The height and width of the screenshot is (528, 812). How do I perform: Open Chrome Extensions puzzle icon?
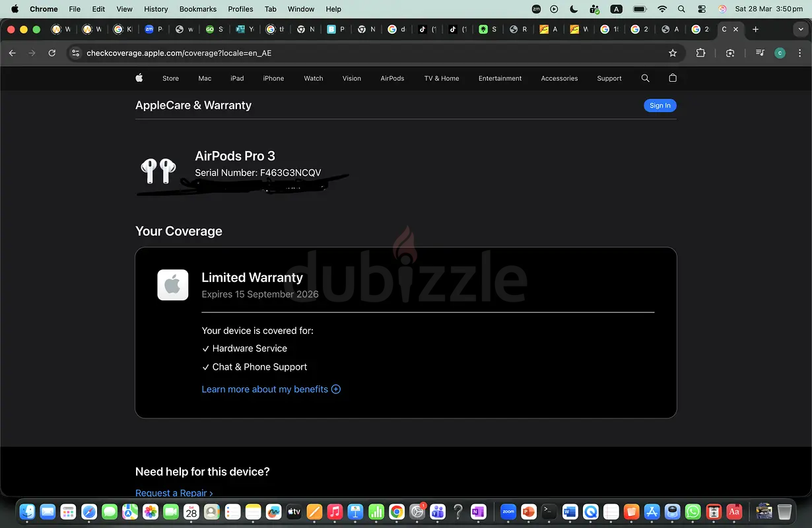click(x=700, y=53)
